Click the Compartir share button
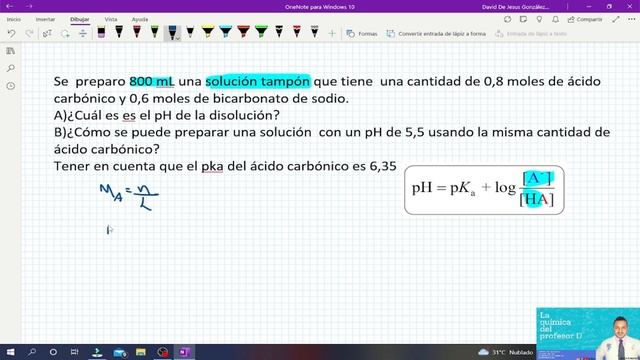 click(584, 19)
